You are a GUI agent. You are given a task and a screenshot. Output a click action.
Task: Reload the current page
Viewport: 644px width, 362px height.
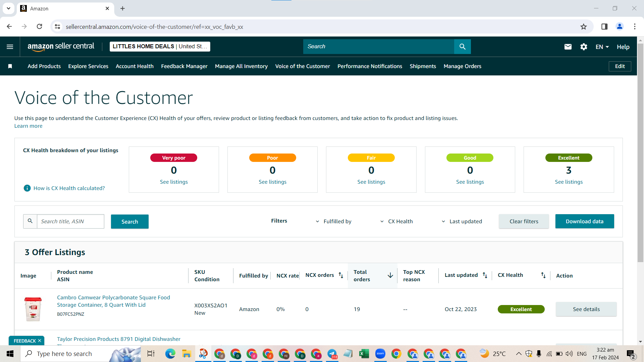pos(40,26)
